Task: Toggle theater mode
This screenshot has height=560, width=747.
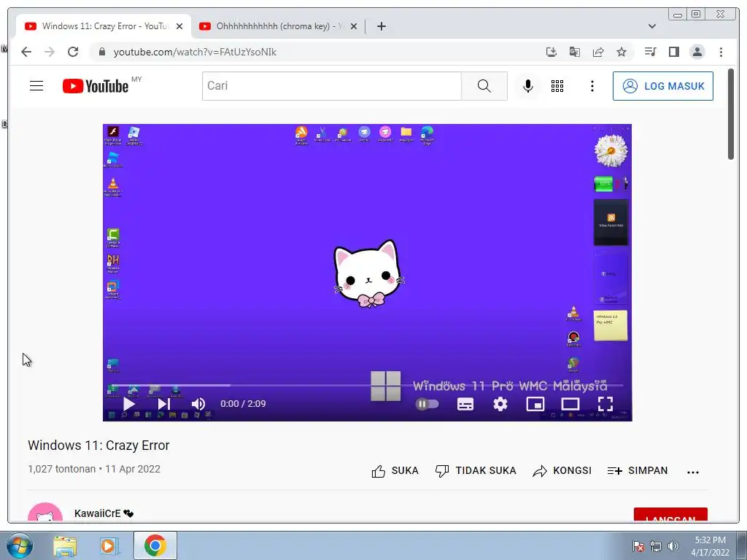Action: point(570,404)
